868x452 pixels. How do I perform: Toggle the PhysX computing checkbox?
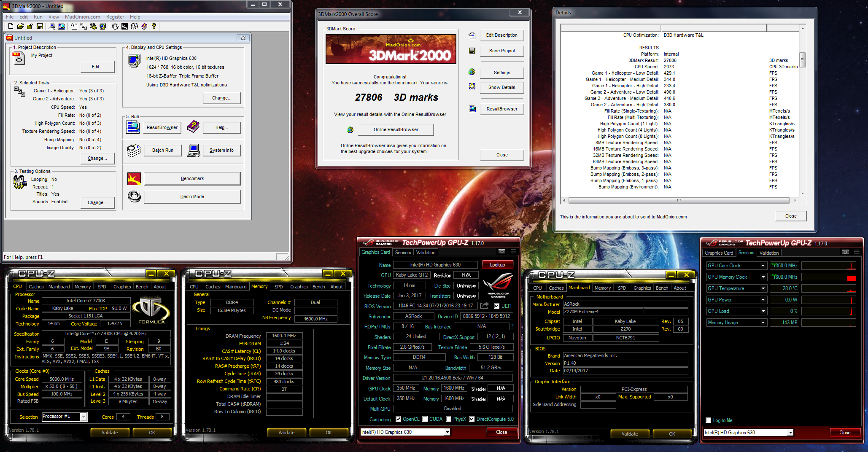[x=449, y=419]
